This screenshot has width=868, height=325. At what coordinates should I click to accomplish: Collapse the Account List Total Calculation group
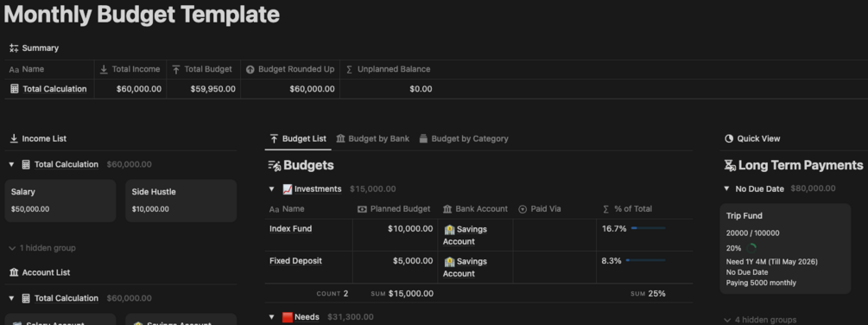coord(11,298)
